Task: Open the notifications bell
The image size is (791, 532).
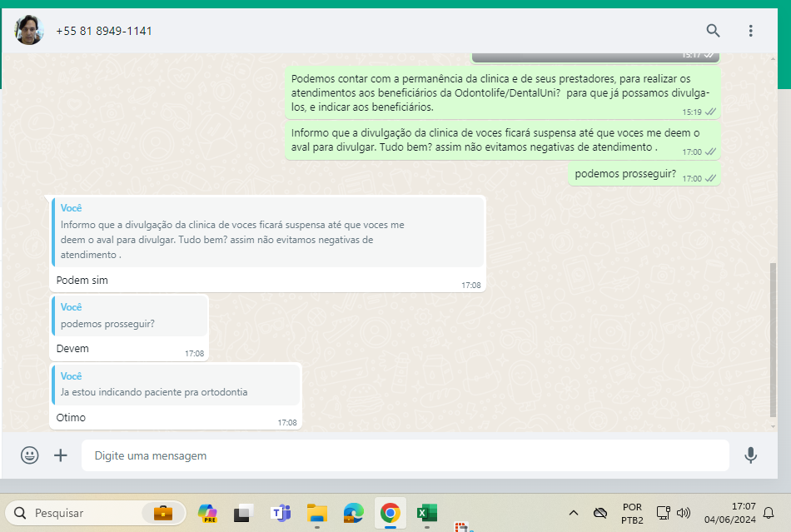Action: click(769, 513)
